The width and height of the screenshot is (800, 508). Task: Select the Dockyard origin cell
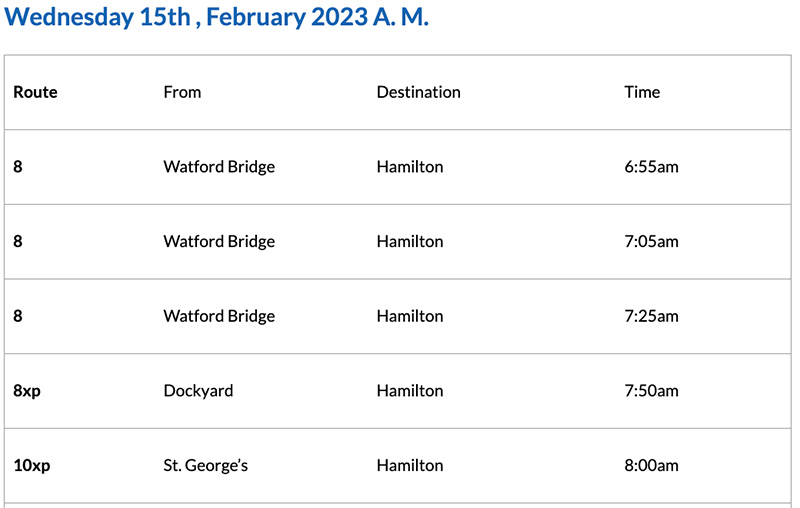coord(198,390)
